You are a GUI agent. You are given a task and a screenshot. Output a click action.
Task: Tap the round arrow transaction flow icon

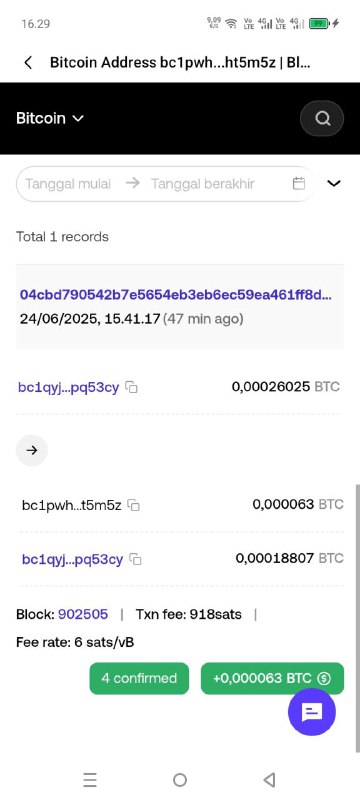click(32, 451)
